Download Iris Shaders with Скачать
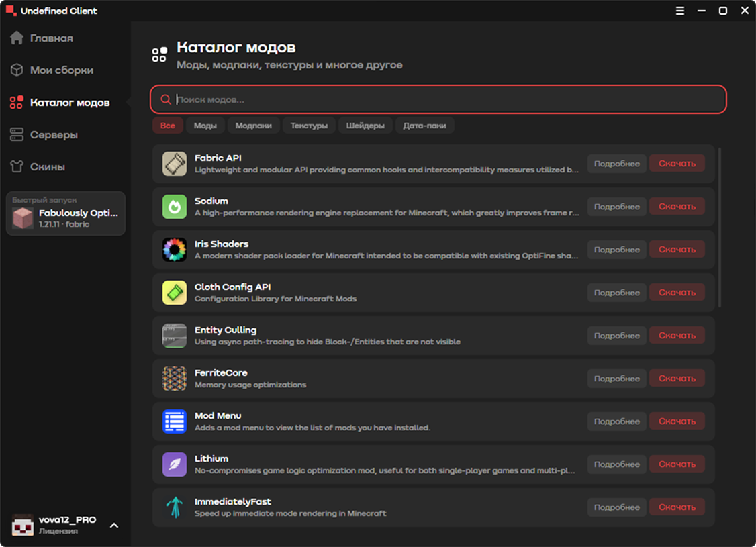Image resolution: width=756 pixels, height=547 pixels. click(677, 250)
